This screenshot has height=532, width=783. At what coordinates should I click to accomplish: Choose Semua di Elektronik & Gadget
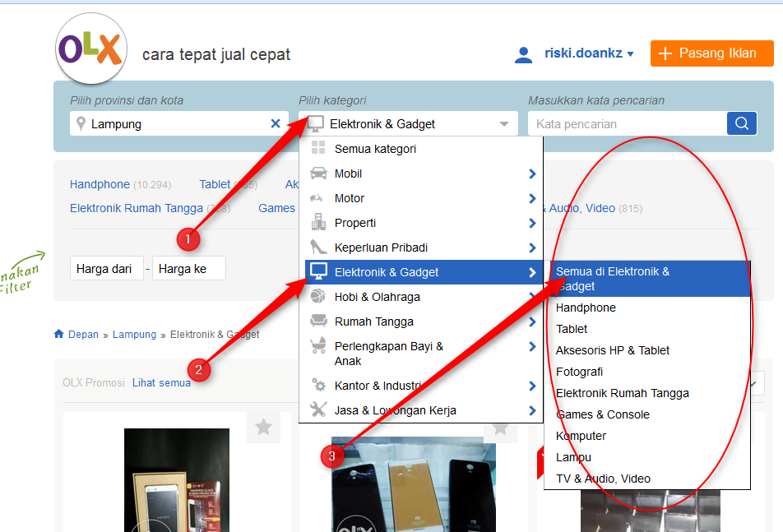647,279
